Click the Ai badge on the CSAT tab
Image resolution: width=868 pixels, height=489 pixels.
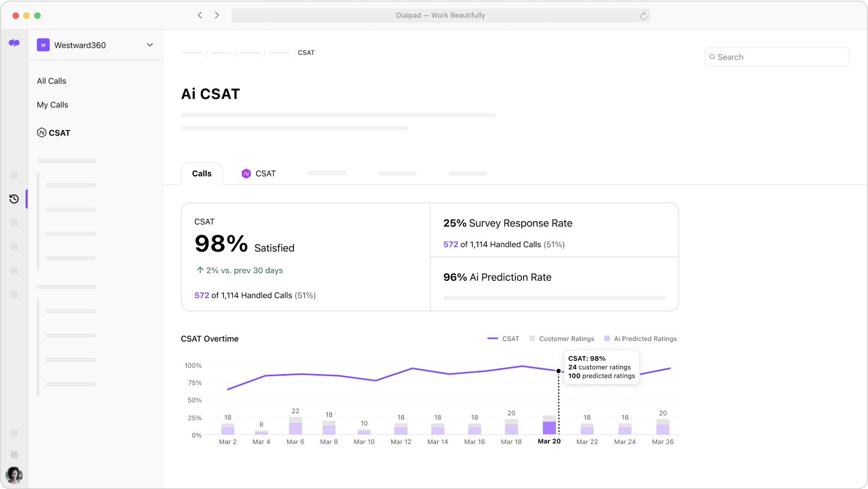tap(247, 173)
